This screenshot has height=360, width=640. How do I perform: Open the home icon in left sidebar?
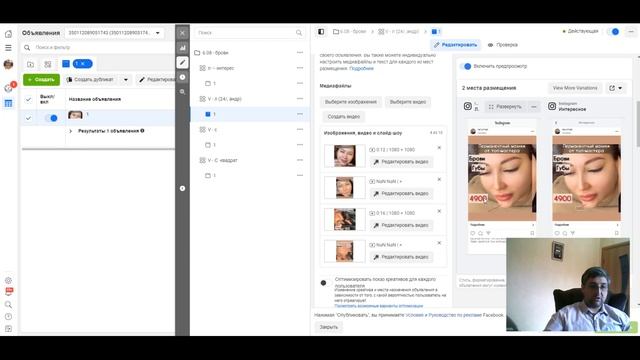point(8,34)
